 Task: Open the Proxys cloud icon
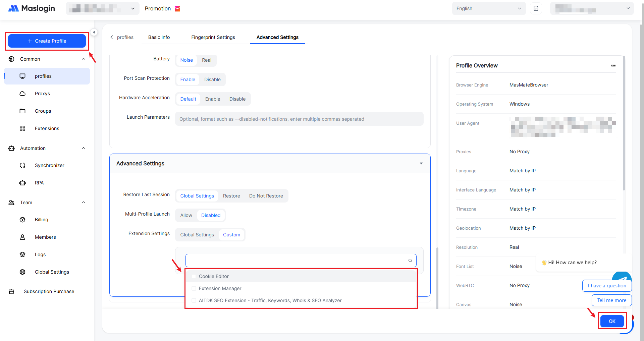click(x=22, y=94)
